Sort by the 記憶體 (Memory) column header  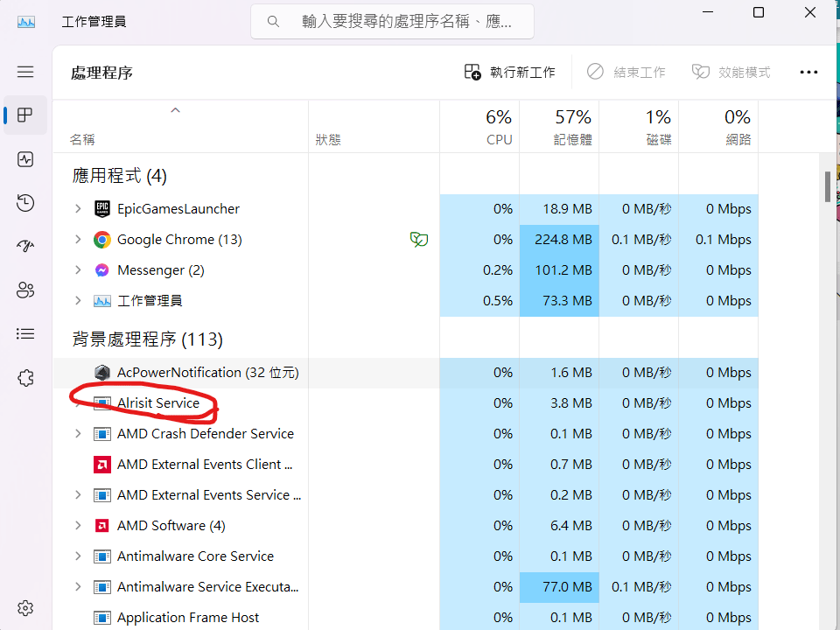click(x=559, y=126)
